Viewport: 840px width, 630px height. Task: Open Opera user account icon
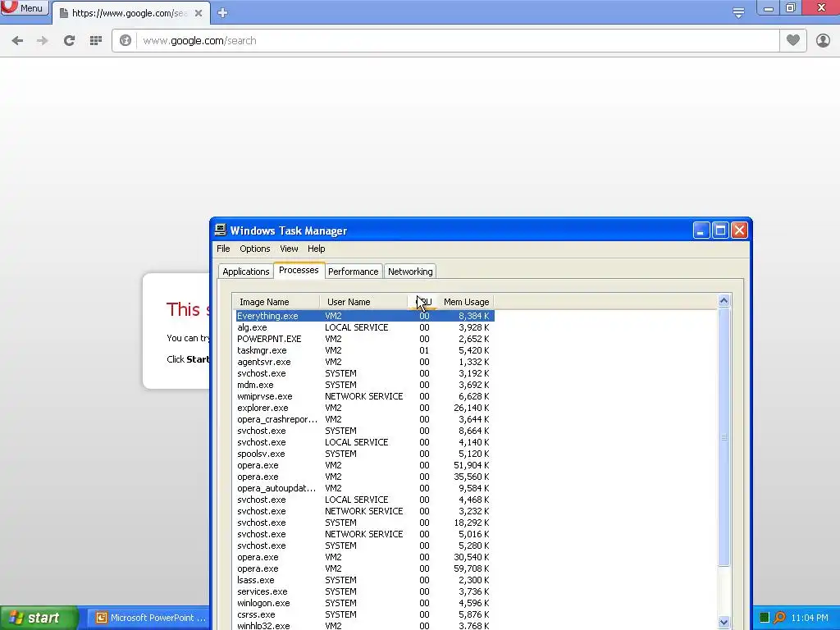(x=823, y=40)
